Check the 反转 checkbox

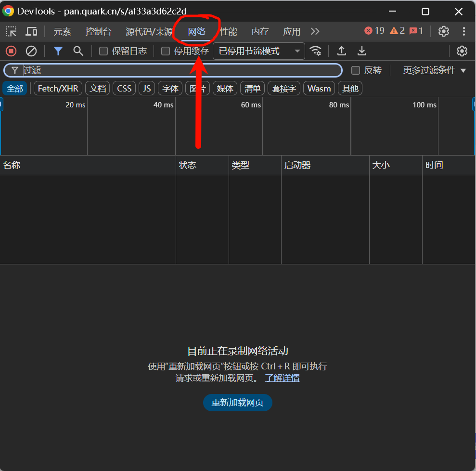[x=356, y=70]
